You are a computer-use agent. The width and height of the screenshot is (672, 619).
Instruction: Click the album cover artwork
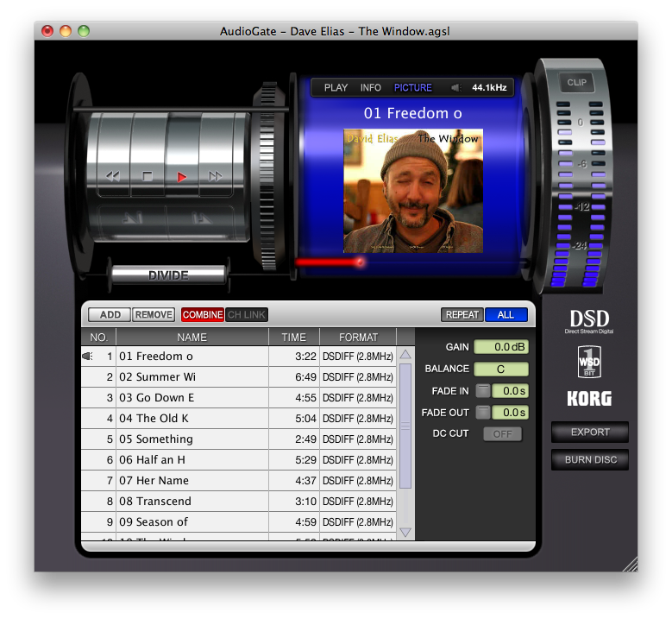coord(413,191)
